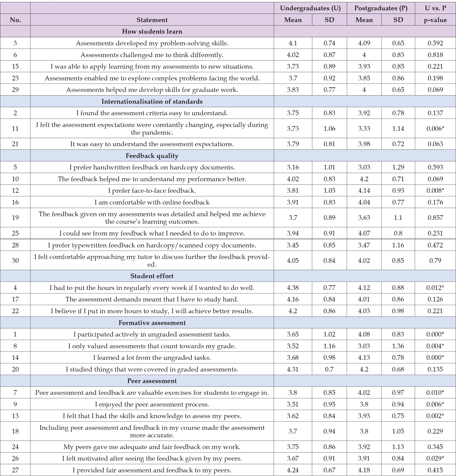
Task: Click the 'How students learn' section heading
Action: 152,32
